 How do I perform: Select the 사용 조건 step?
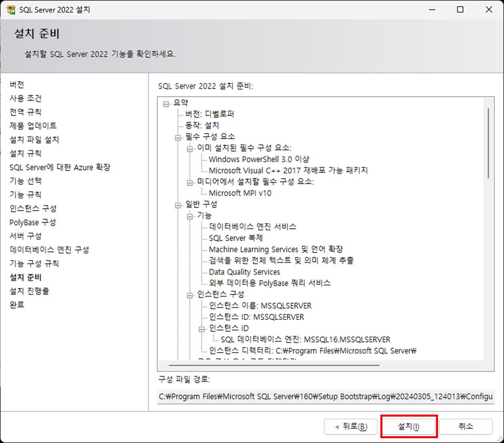pos(26,98)
